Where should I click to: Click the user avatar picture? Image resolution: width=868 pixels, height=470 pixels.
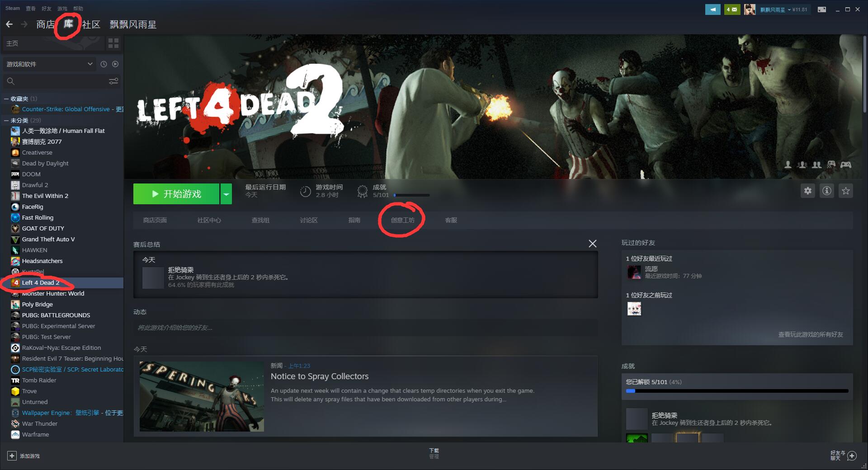(x=750, y=9)
